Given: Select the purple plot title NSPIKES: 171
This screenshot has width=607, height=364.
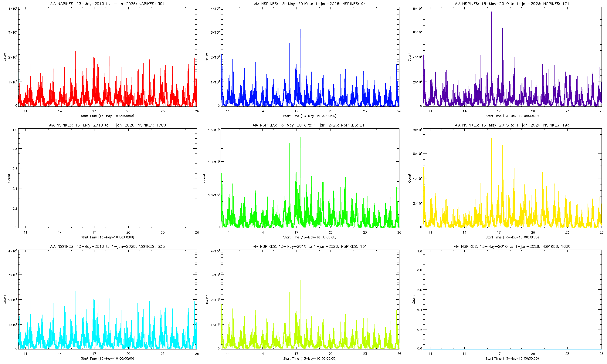Looking at the screenshot, I should coord(512,4).
